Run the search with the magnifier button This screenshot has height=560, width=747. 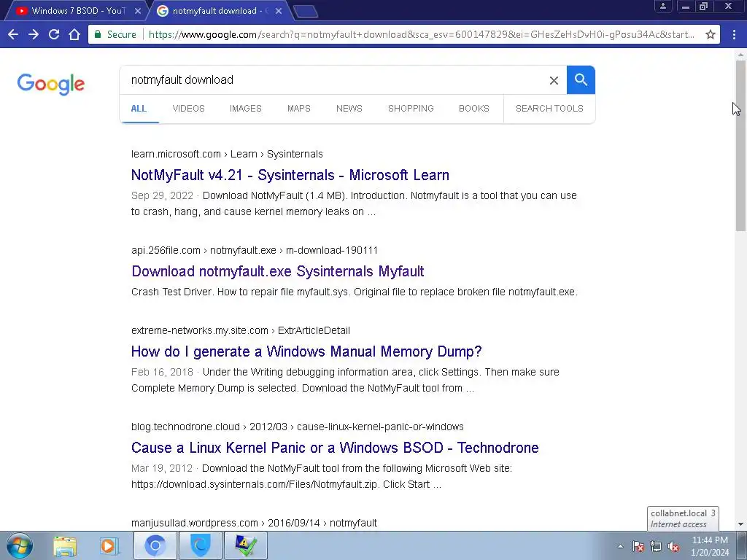point(581,80)
